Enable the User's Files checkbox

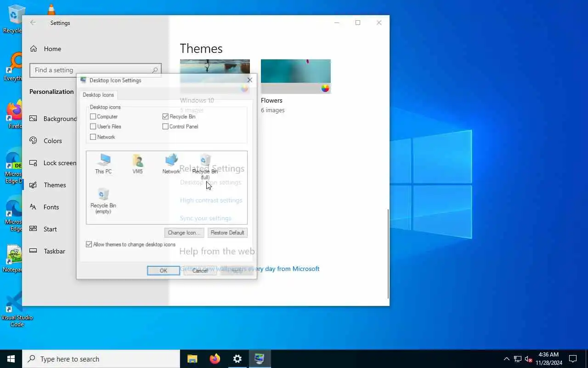point(93,126)
